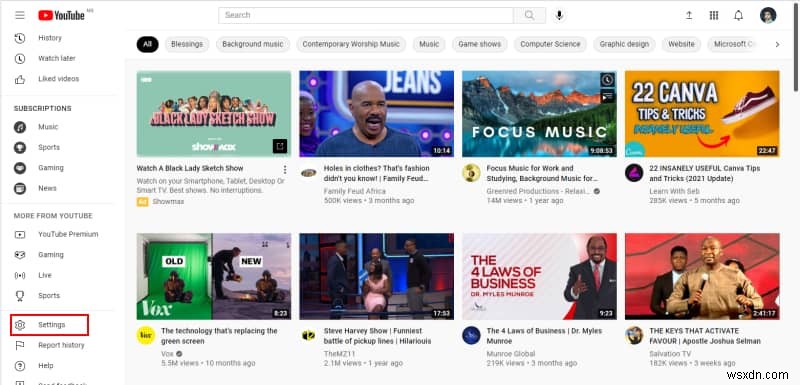Select the Music filter chip
800x385 pixels.
[x=429, y=44]
